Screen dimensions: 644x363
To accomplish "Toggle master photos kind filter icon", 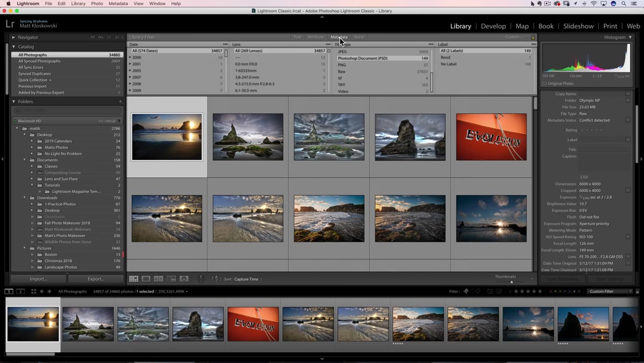I will coord(490,292).
